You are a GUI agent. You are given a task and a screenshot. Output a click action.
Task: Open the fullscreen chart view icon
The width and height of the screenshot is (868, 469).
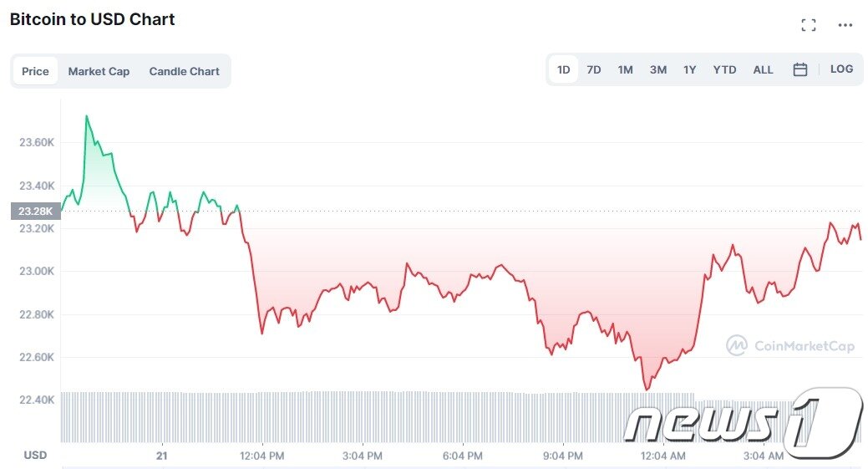tap(808, 25)
